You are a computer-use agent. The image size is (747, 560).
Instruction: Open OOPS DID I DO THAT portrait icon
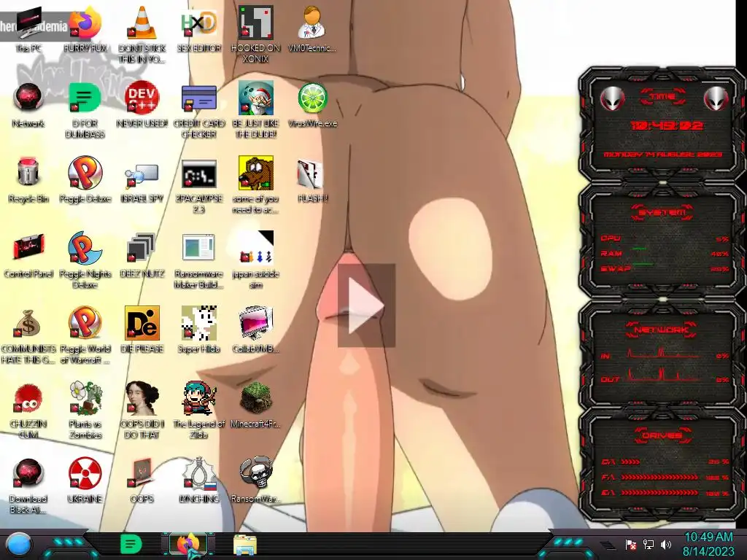click(142, 411)
